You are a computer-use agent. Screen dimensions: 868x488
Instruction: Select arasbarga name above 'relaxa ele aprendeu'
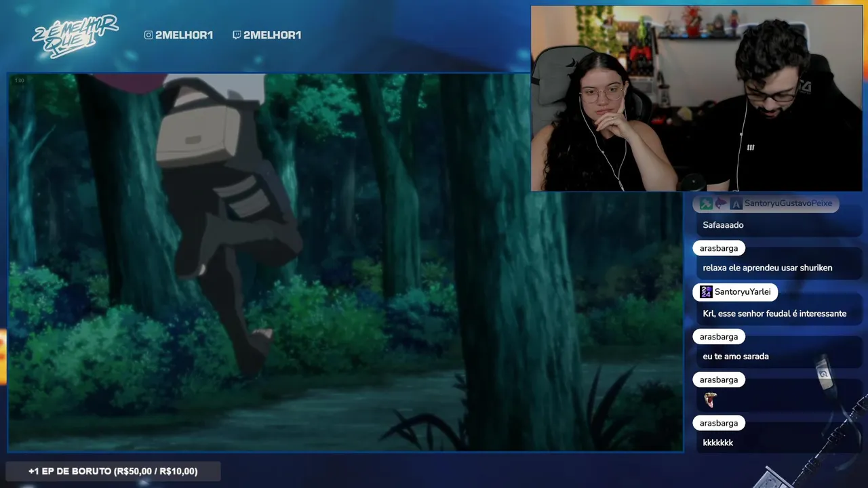(719, 248)
